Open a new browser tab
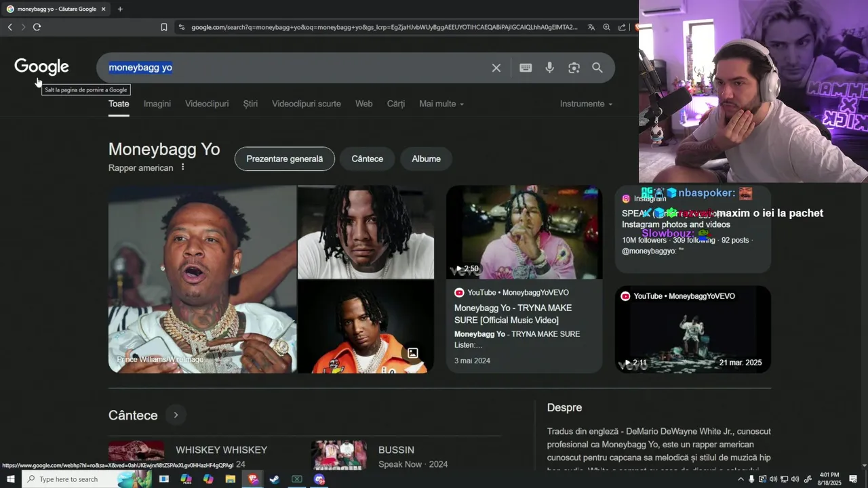The width and height of the screenshot is (868, 488). coord(120,9)
